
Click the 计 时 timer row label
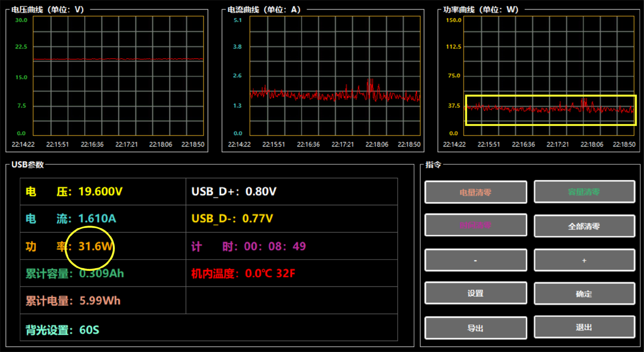click(x=215, y=247)
